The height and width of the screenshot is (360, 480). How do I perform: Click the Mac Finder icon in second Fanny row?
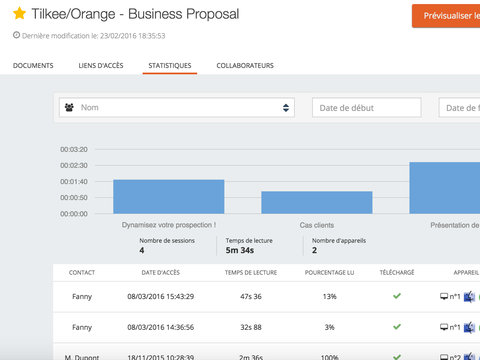coord(469,327)
